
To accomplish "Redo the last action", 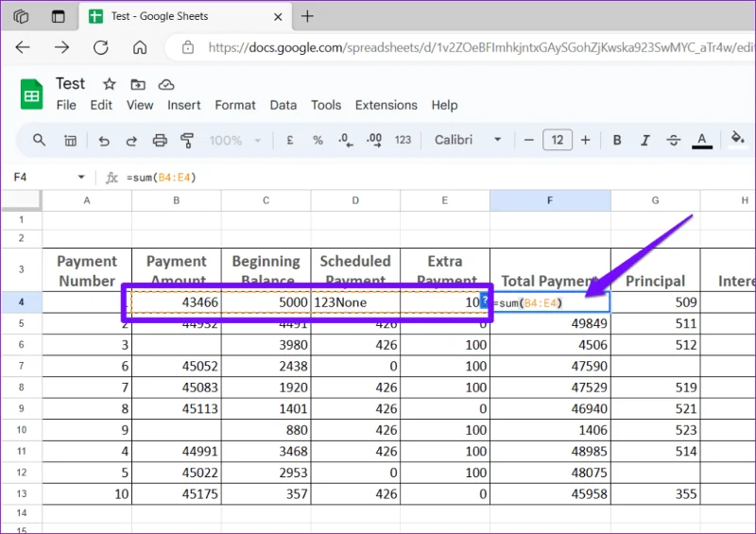I will tap(131, 141).
